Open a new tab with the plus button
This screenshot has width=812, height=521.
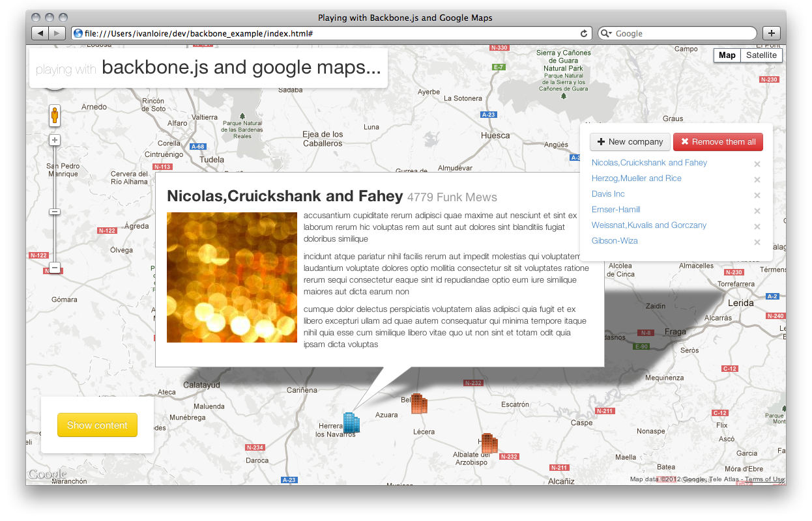[771, 33]
